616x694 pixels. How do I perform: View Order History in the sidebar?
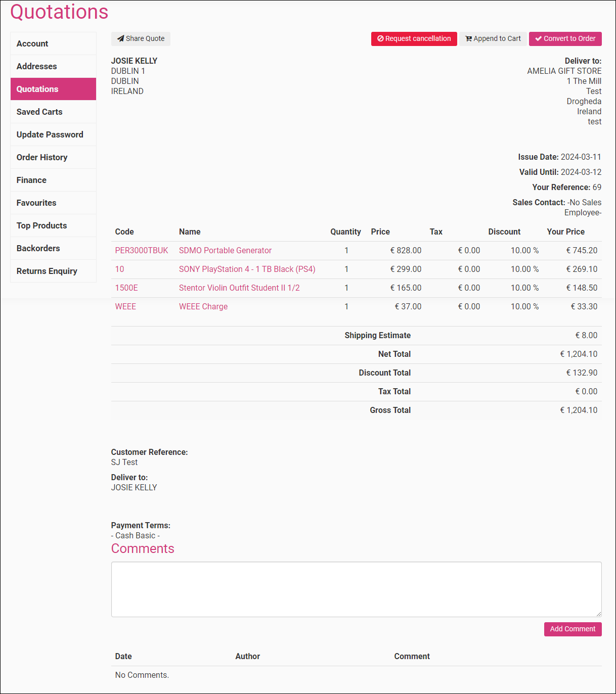click(42, 158)
